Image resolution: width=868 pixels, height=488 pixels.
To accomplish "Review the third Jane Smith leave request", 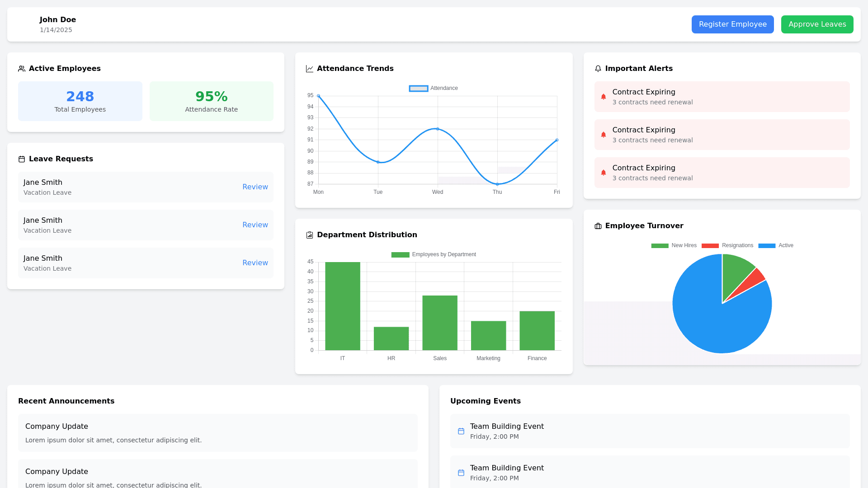I will coord(255,263).
